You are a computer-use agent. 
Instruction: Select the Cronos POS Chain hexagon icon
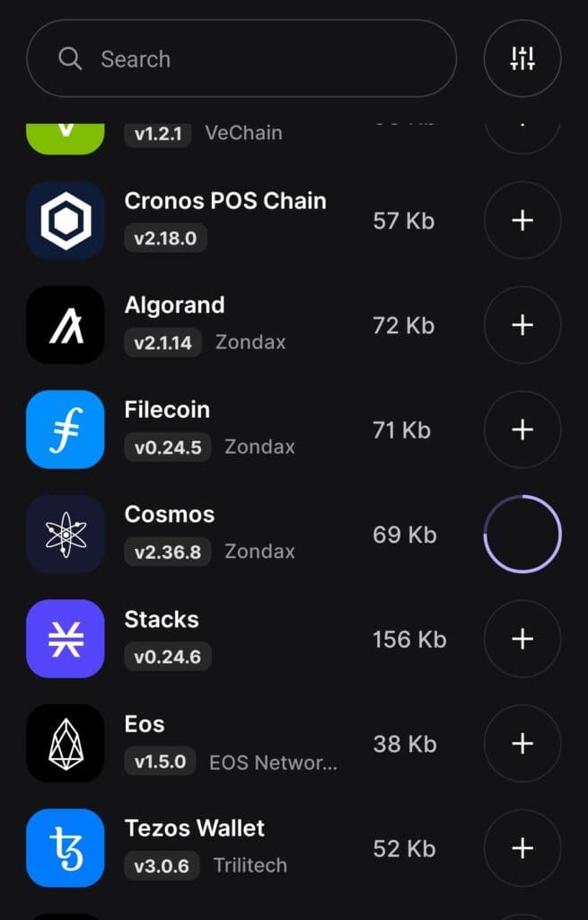tap(66, 220)
